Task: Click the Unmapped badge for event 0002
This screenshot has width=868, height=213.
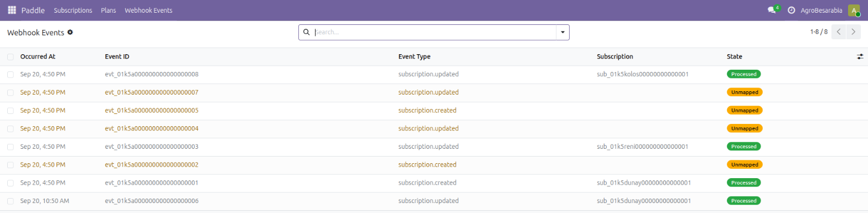Action: coord(745,165)
